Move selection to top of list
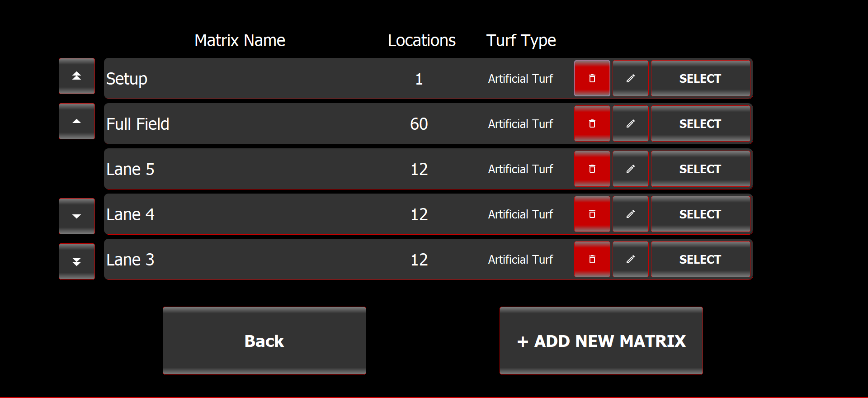This screenshot has width=868, height=398. pyautogui.click(x=77, y=76)
